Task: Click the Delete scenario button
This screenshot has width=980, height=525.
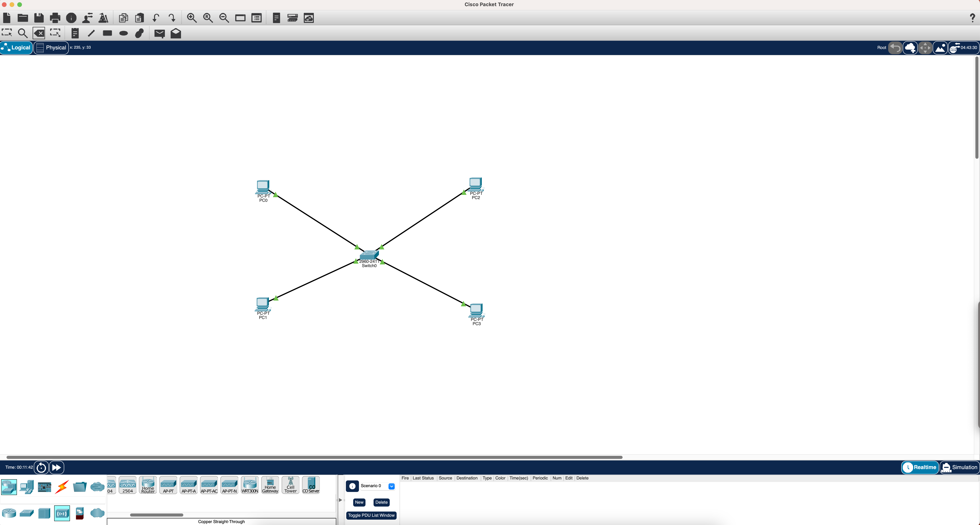Action: tap(381, 502)
